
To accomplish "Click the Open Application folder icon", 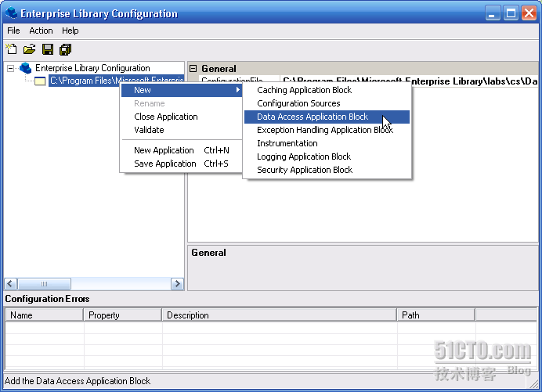I will [x=30, y=49].
